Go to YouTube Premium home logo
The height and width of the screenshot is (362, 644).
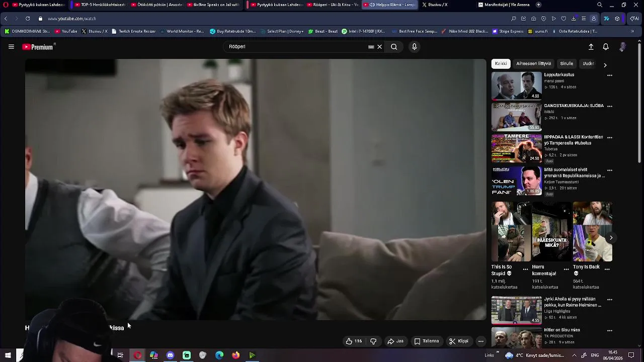38,47
